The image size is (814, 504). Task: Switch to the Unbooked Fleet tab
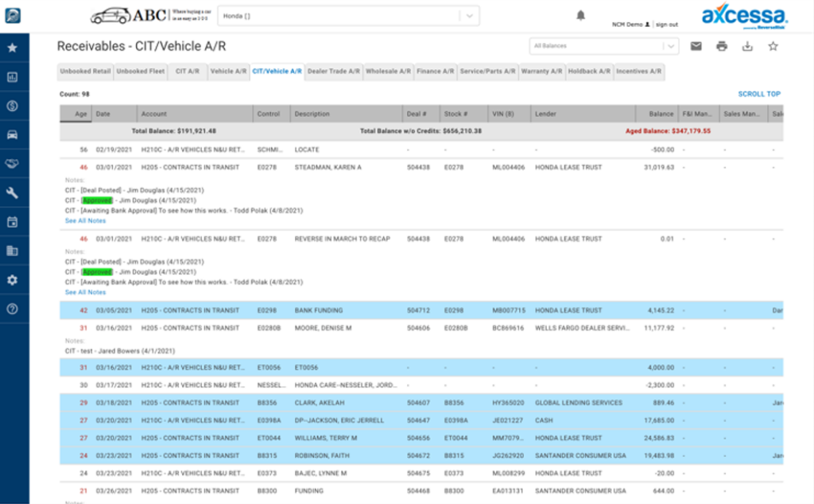click(140, 71)
